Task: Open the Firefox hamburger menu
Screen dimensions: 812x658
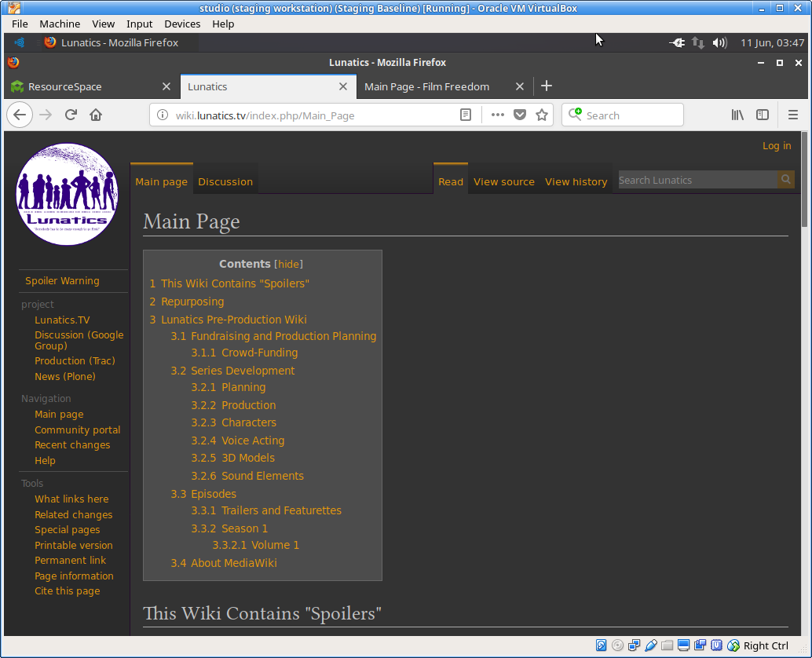Action: (x=792, y=115)
